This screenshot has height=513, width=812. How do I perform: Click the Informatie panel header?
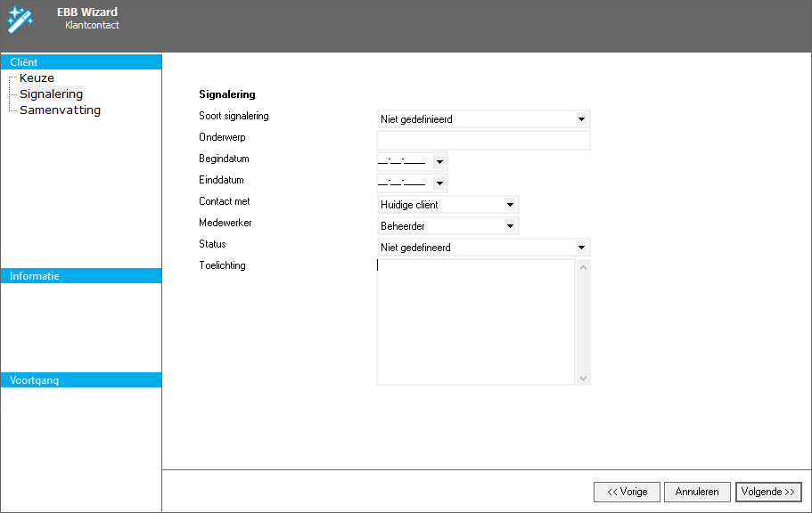tap(81, 276)
